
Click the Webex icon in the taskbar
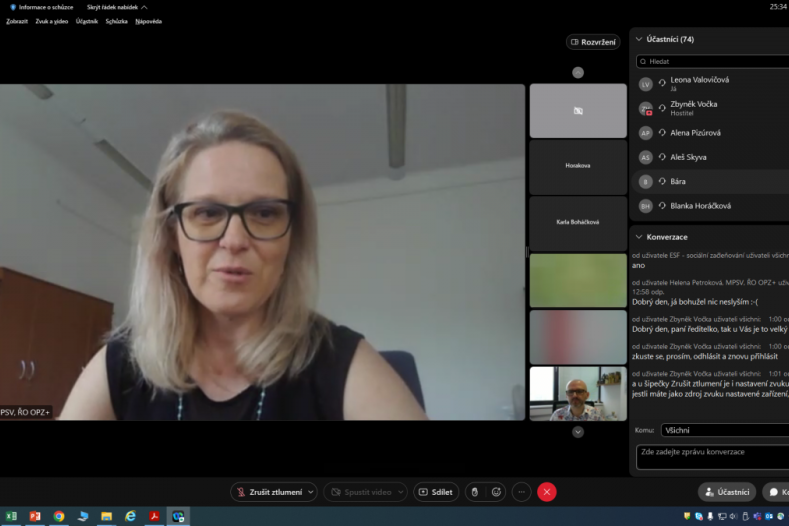click(178, 516)
